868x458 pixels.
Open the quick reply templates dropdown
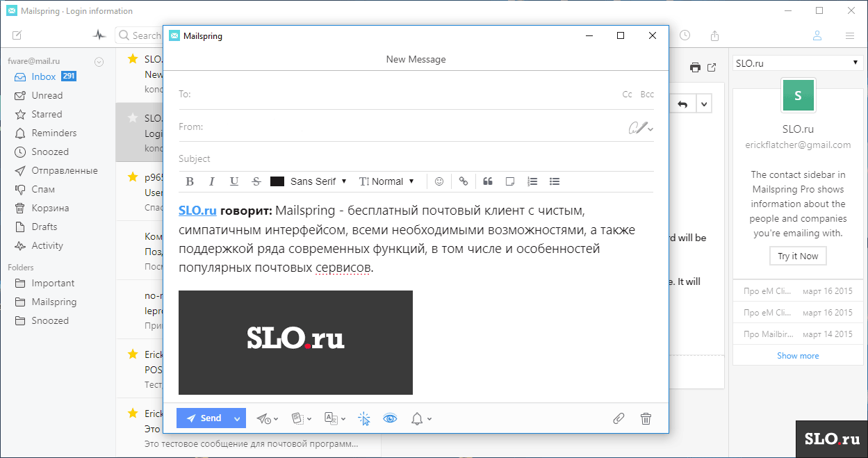[x=302, y=418]
